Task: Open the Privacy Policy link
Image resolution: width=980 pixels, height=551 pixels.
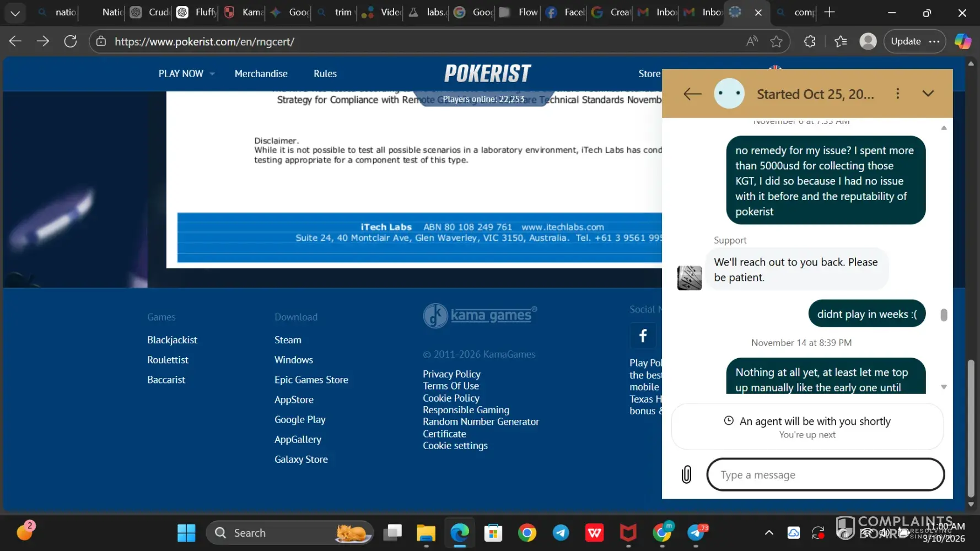Action: coord(451,374)
